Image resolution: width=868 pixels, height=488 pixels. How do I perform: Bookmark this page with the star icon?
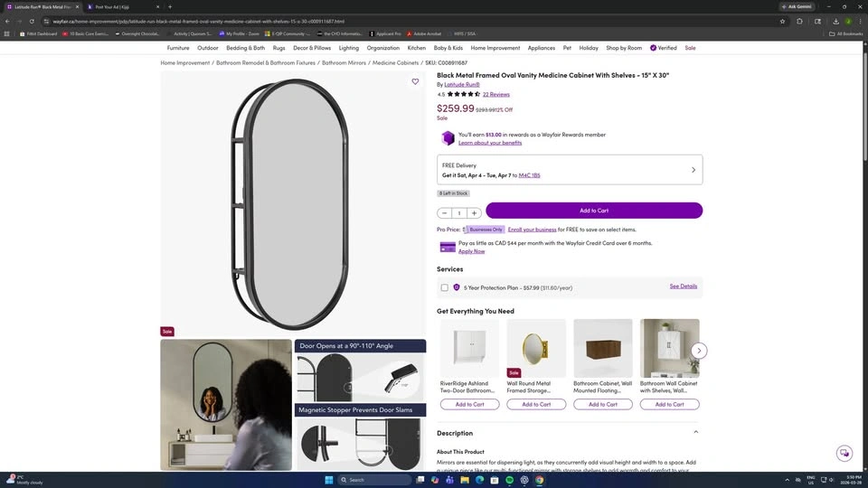[782, 21]
